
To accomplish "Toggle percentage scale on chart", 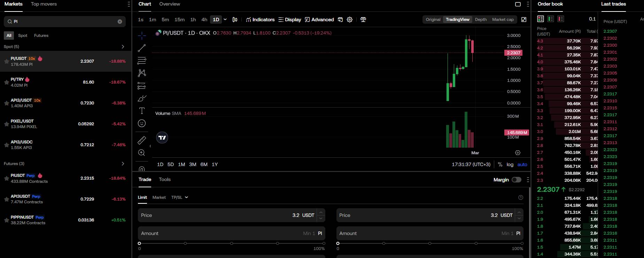I will coord(500,164).
